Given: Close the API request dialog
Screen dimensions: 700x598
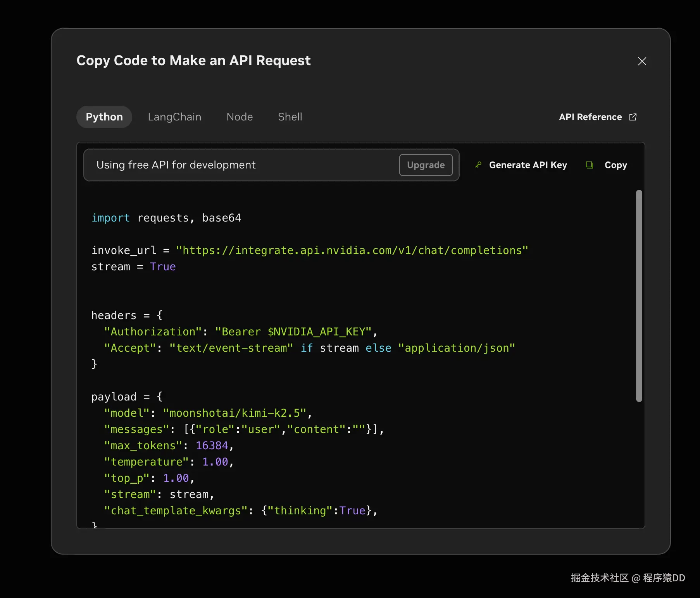Looking at the screenshot, I should [x=642, y=61].
